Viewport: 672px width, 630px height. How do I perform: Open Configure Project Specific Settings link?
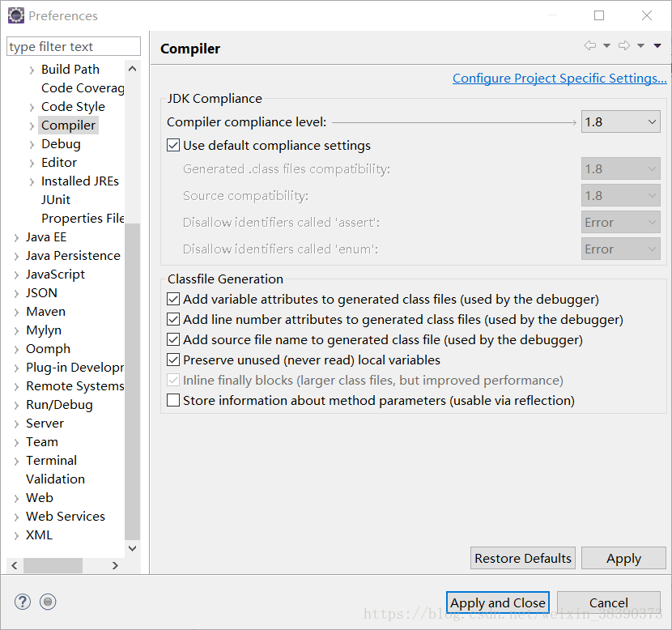[559, 79]
